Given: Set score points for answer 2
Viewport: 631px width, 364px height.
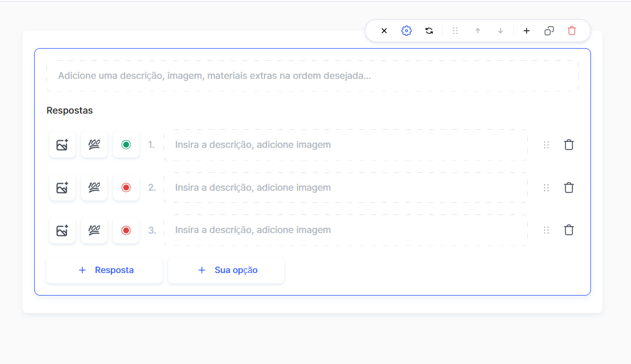Looking at the screenshot, I should (x=94, y=187).
